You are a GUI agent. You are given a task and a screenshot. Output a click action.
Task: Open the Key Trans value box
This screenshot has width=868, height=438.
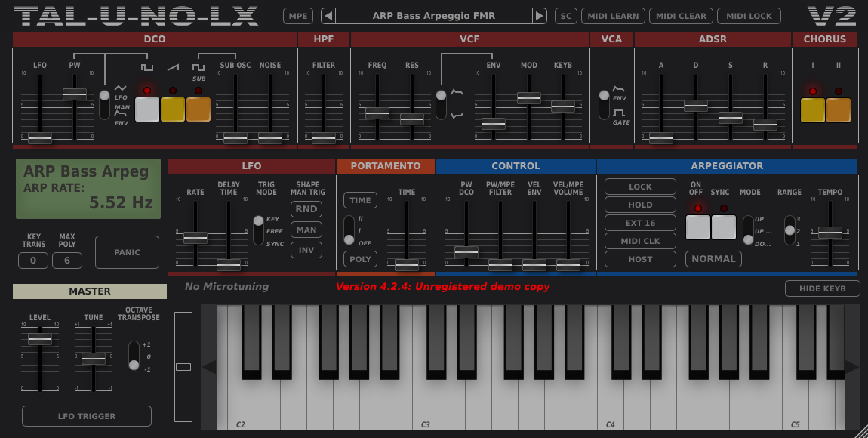pos(33,261)
